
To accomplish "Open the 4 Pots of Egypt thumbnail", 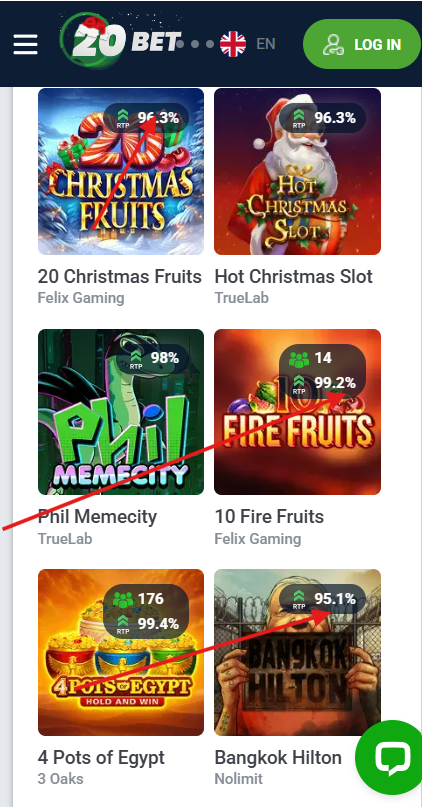I will [x=121, y=652].
